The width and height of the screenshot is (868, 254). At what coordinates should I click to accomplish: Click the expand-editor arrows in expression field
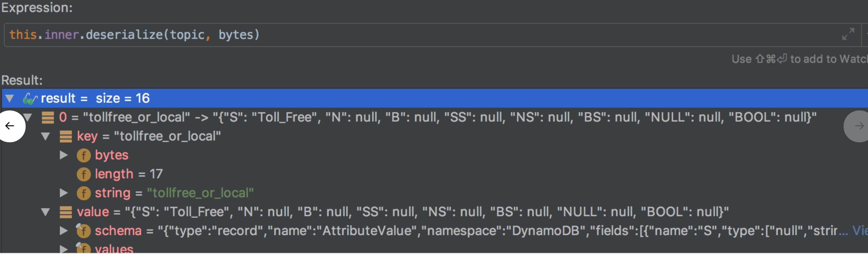pos(849,34)
